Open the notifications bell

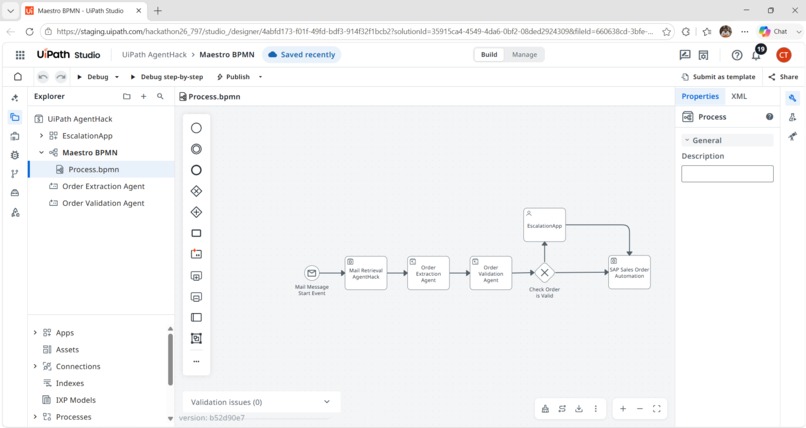click(756, 54)
